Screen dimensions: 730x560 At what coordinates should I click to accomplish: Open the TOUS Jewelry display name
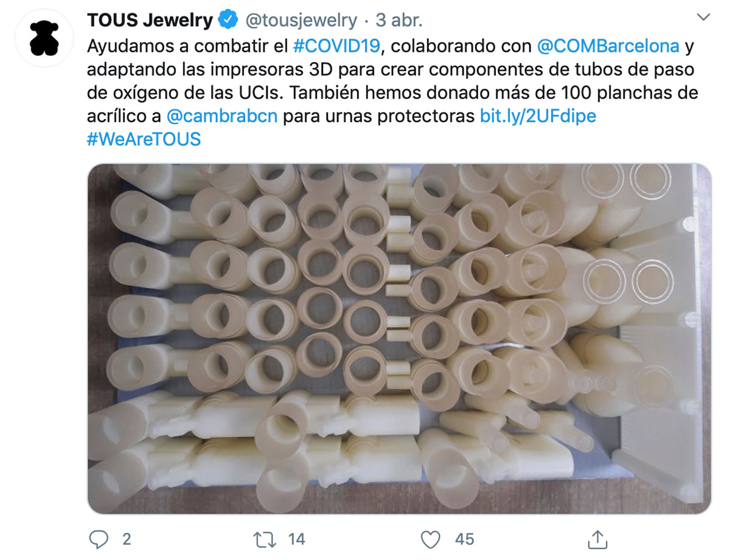(150, 20)
